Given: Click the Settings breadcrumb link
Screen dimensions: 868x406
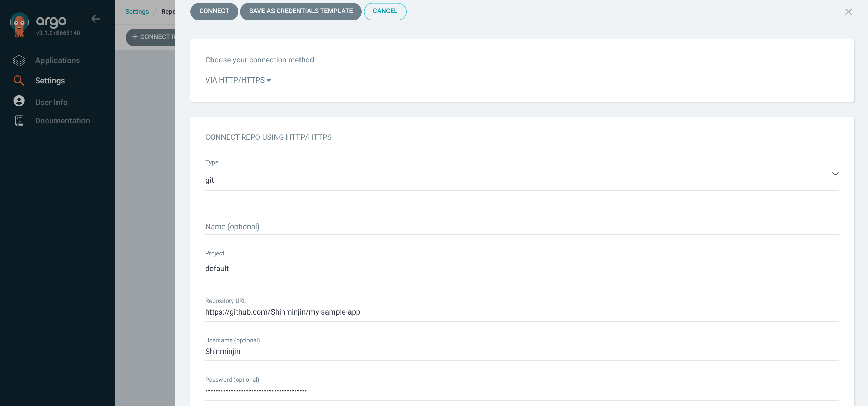Looking at the screenshot, I should (137, 12).
